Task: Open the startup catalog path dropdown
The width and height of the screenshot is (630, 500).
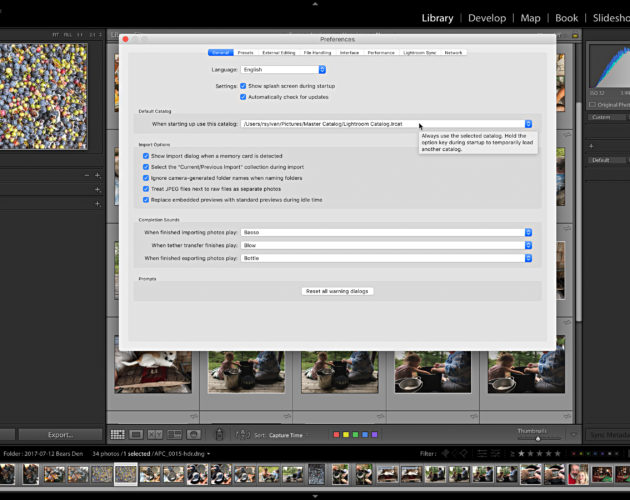Action: tap(387, 124)
